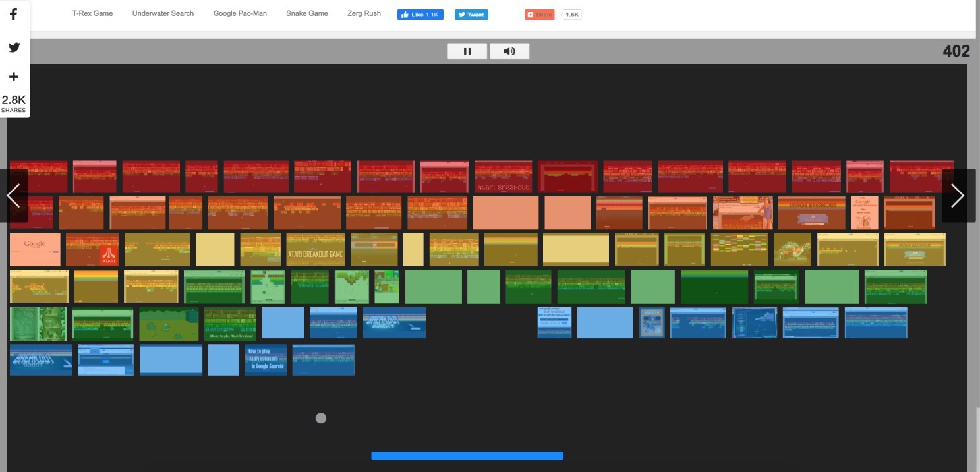Screen dimensions: 980x472
Task: Click the Facebook Like 1.1K button
Action: click(420, 15)
